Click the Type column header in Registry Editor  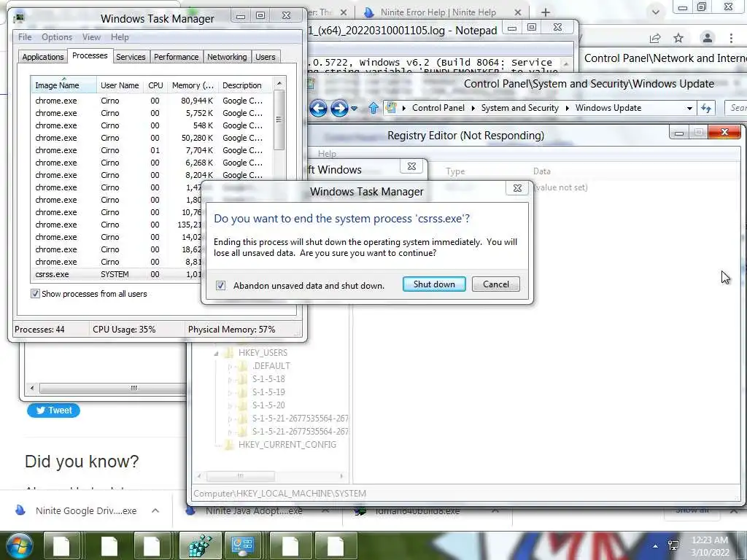(x=455, y=171)
